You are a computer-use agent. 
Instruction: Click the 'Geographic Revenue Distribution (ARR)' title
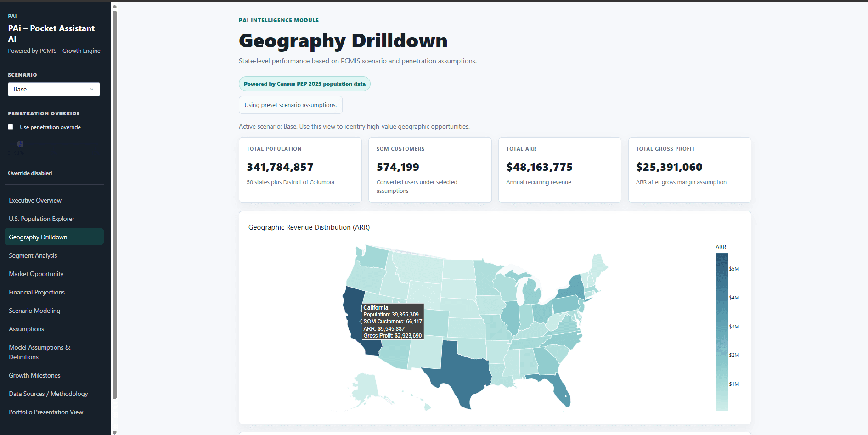[x=309, y=227]
